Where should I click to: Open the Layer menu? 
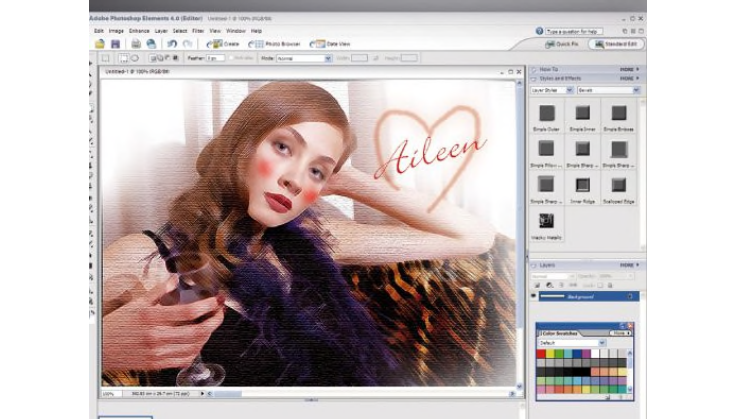click(x=161, y=31)
